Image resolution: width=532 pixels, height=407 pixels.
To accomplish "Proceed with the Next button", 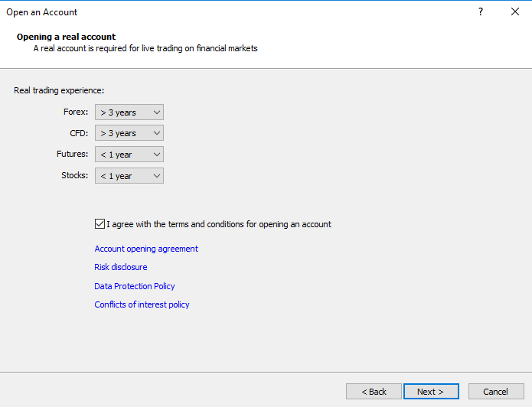I will click(431, 392).
